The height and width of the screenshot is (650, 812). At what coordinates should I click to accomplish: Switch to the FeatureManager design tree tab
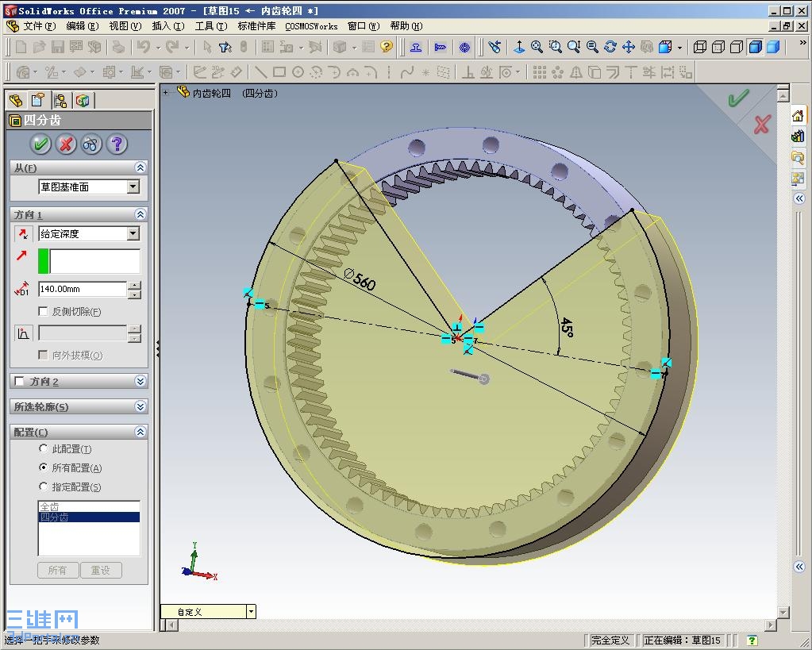click(x=16, y=100)
